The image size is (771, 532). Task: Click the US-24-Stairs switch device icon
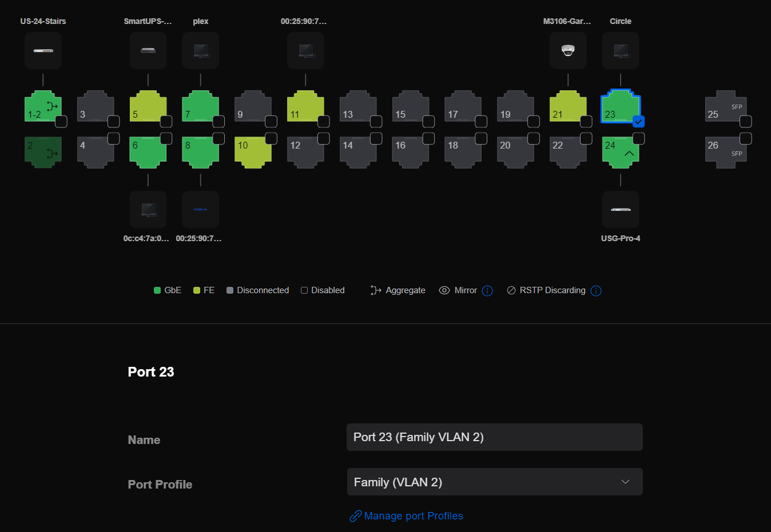43,51
